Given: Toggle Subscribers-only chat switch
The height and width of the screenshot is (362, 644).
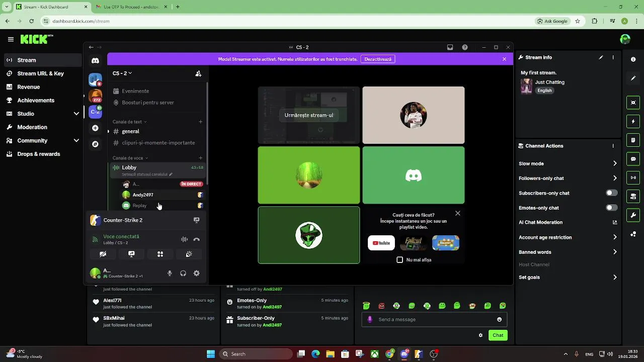Looking at the screenshot, I should point(611,193).
